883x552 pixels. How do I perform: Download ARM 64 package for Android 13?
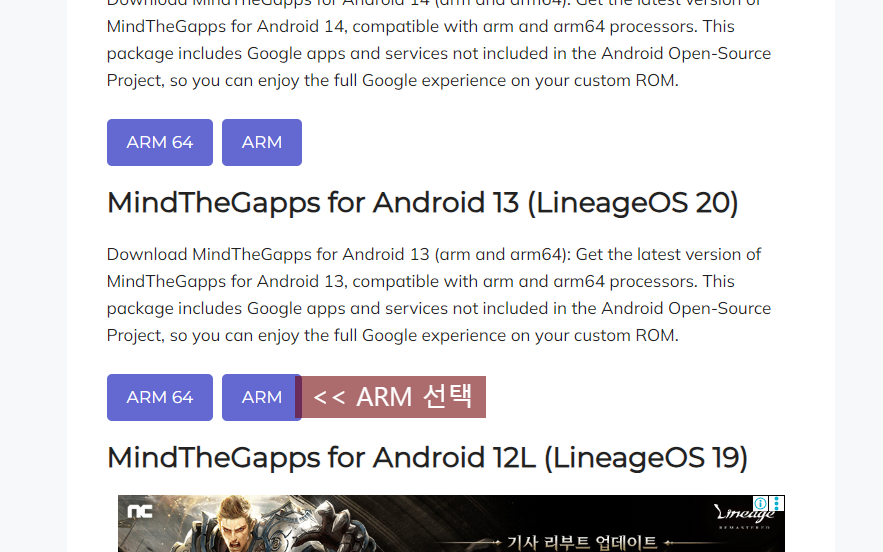(160, 398)
